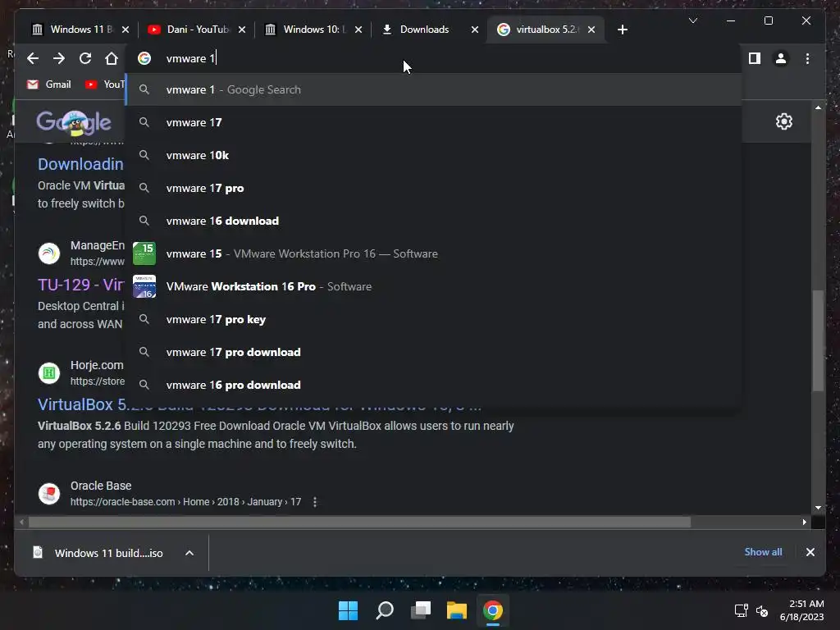Close the Windows 10 tab
This screenshot has height=630, width=840.
[x=358, y=30]
